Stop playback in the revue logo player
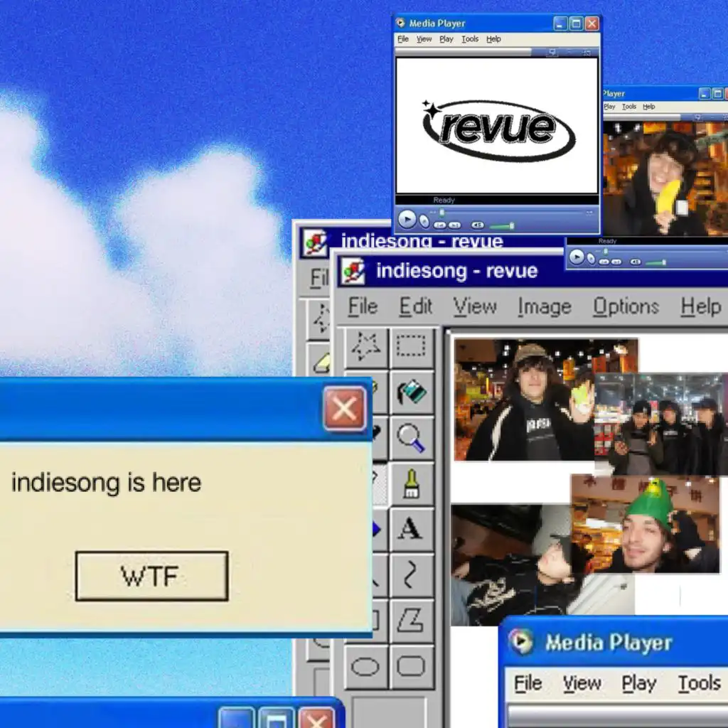Screen dimensions: 728x728 (424, 222)
